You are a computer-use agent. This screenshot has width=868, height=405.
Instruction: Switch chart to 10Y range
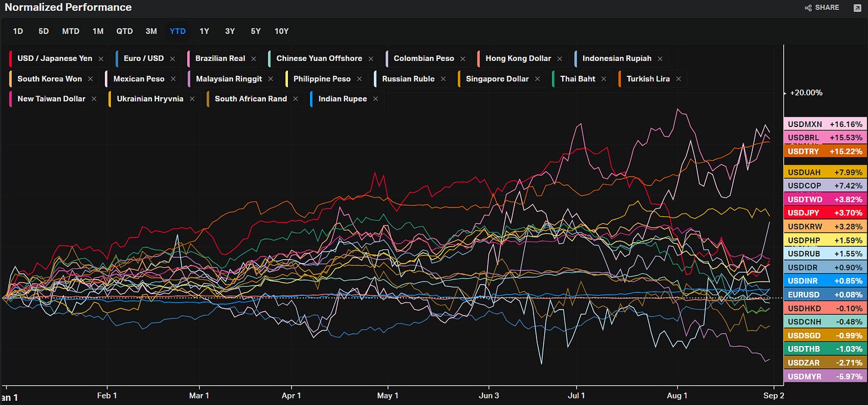(x=281, y=31)
